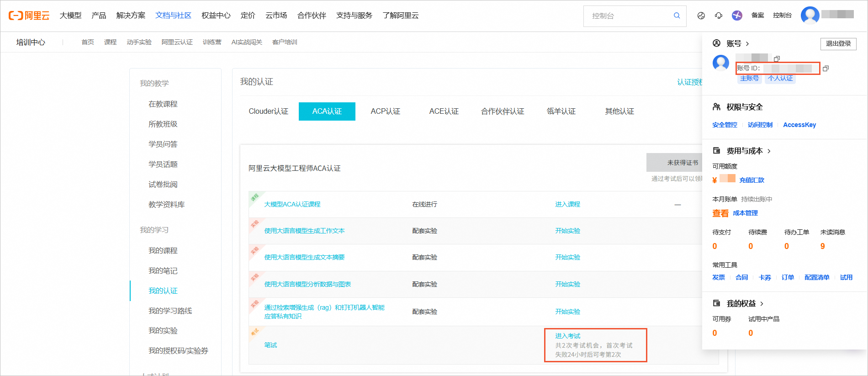Open the 大模型 top menu
The height and width of the screenshot is (376, 868).
(x=70, y=16)
